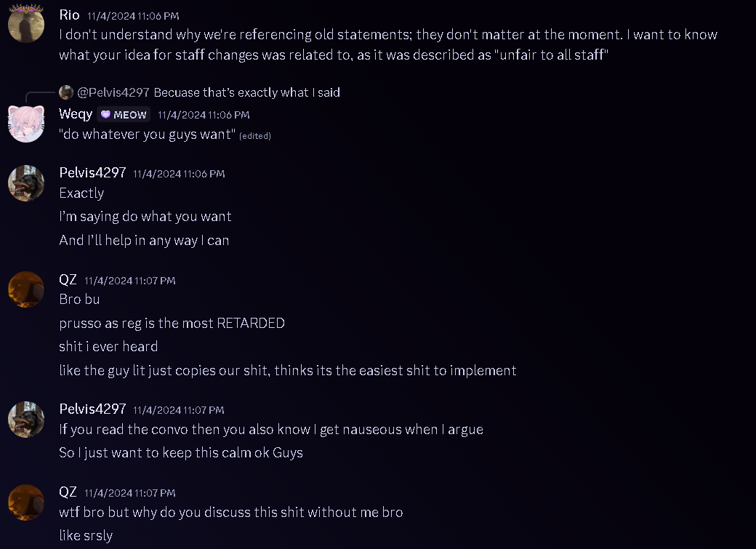Click QZ's avatar beside the "wtf bro" message
756x549 pixels.
26,502
